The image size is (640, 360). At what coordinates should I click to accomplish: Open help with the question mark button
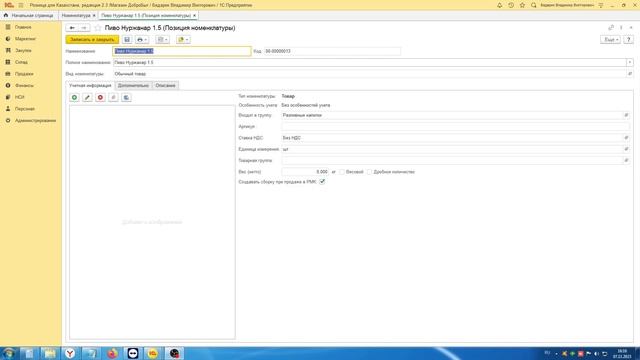[x=629, y=40]
